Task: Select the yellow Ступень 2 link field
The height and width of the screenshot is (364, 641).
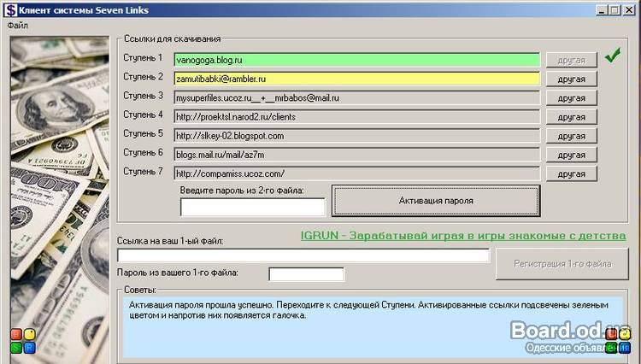Action: pyautogui.click(x=356, y=79)
